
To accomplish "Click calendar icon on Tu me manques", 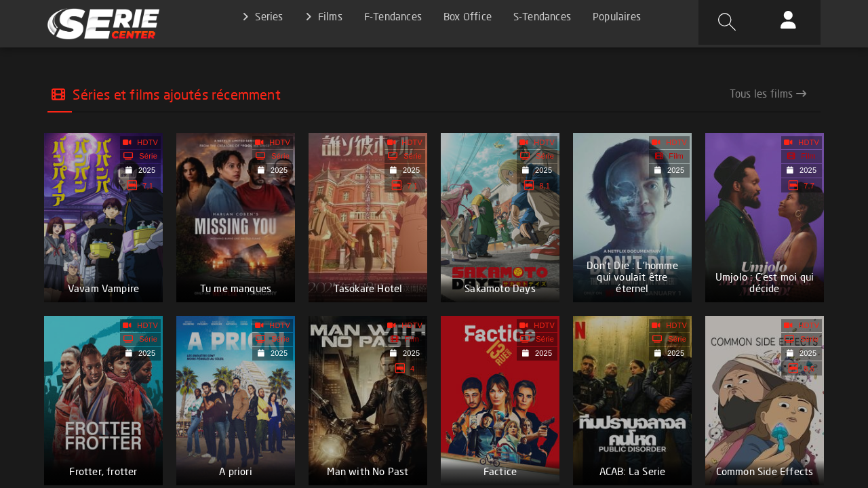I will click(x=261, y=170).
